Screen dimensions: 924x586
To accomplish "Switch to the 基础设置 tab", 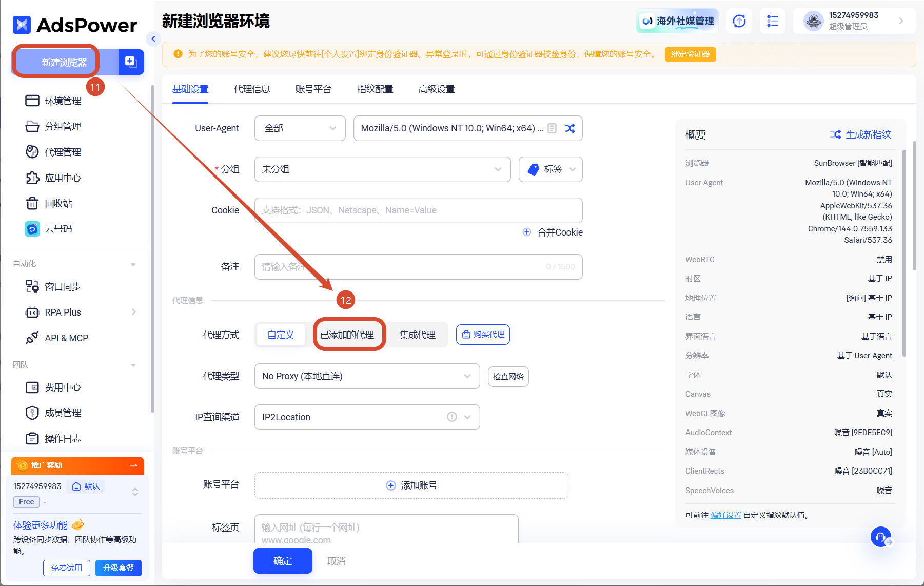I will coord(190,89).
